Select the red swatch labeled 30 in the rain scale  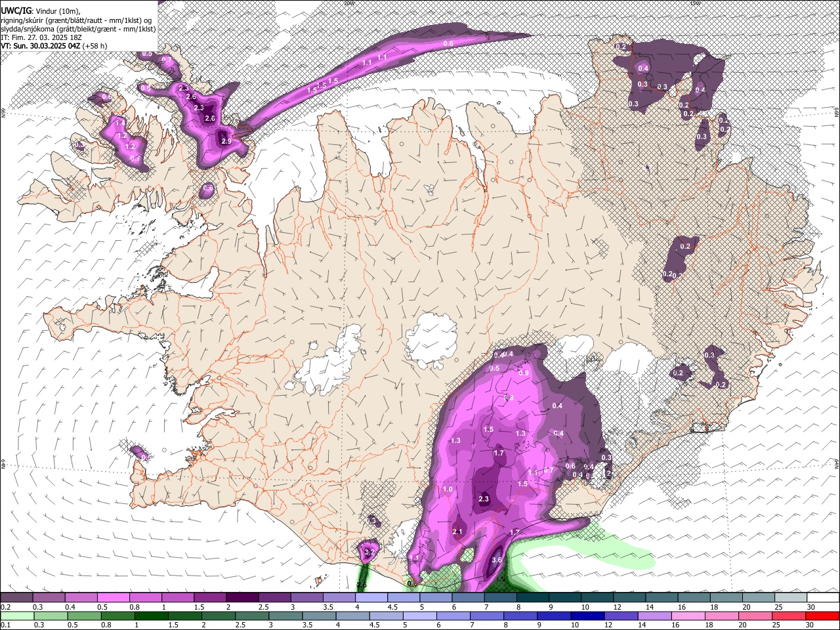point(822,616)
